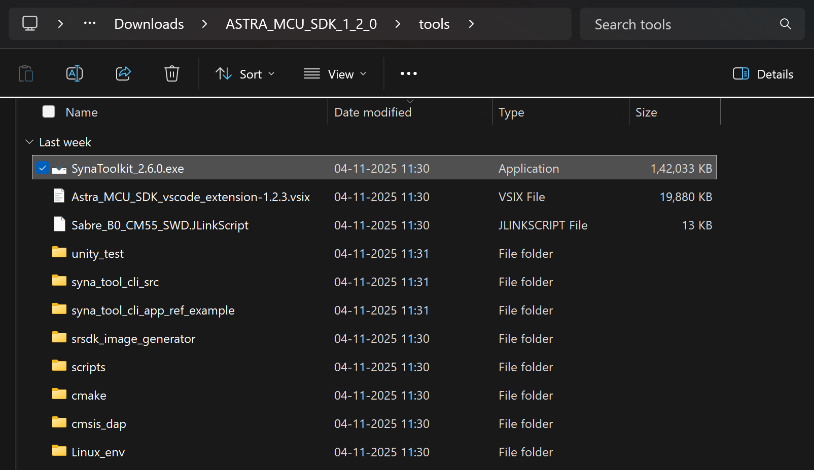Click the magnifier icon in search box
This screenshot has width=814, height=470.
pos(784,24)
